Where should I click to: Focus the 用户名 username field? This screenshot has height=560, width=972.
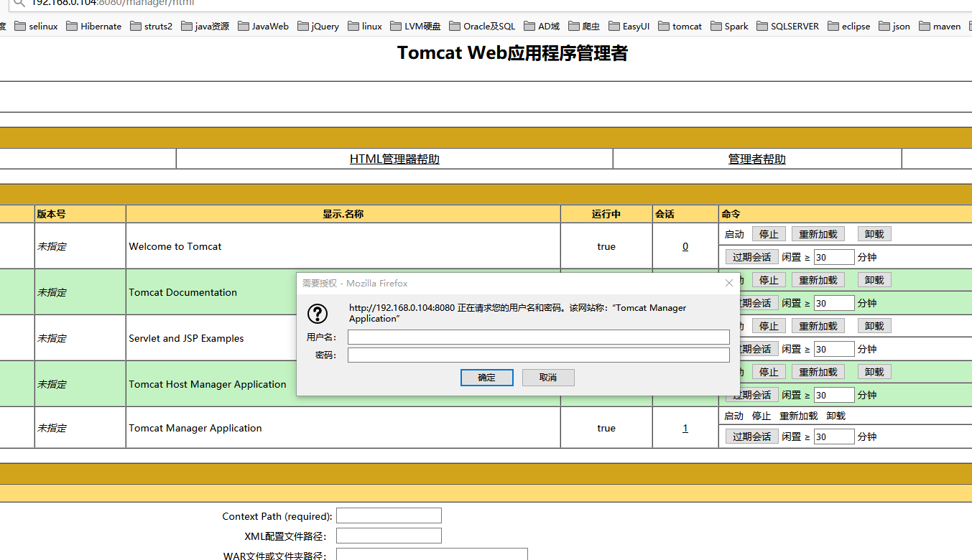point(539,337)
